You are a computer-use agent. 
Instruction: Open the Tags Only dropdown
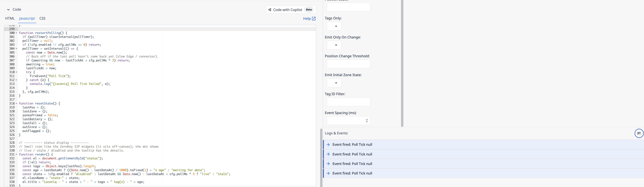click(x=334, y=26)
